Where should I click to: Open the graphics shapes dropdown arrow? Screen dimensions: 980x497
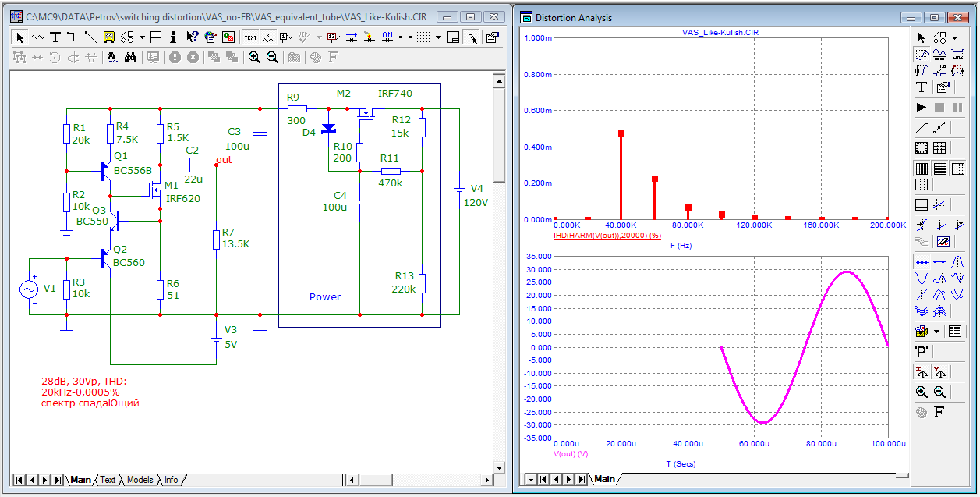142,37
